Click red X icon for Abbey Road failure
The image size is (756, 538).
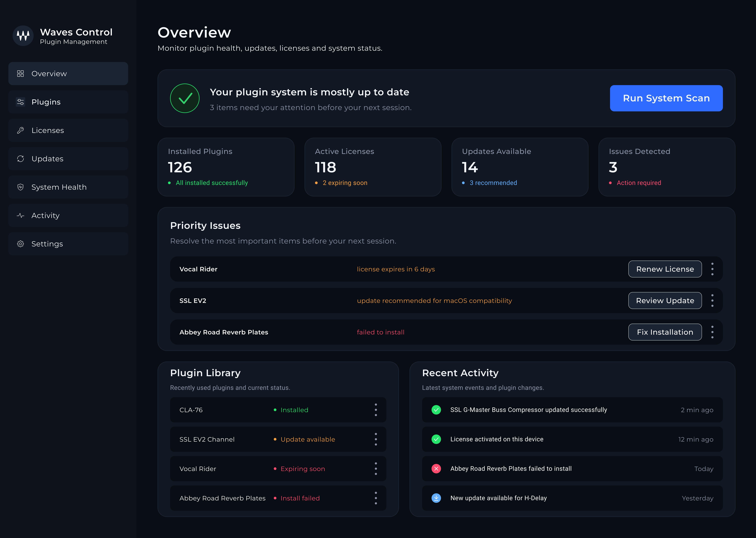(436, 469)
